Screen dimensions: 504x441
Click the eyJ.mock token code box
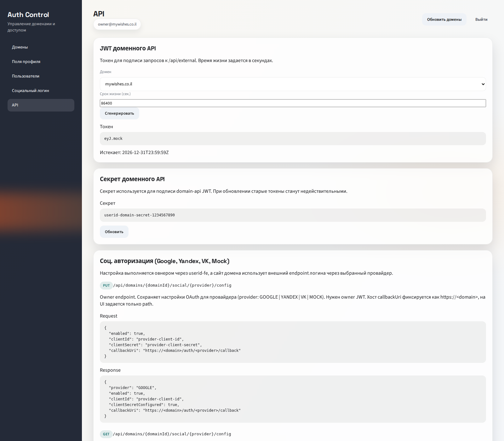coord(292,139)
